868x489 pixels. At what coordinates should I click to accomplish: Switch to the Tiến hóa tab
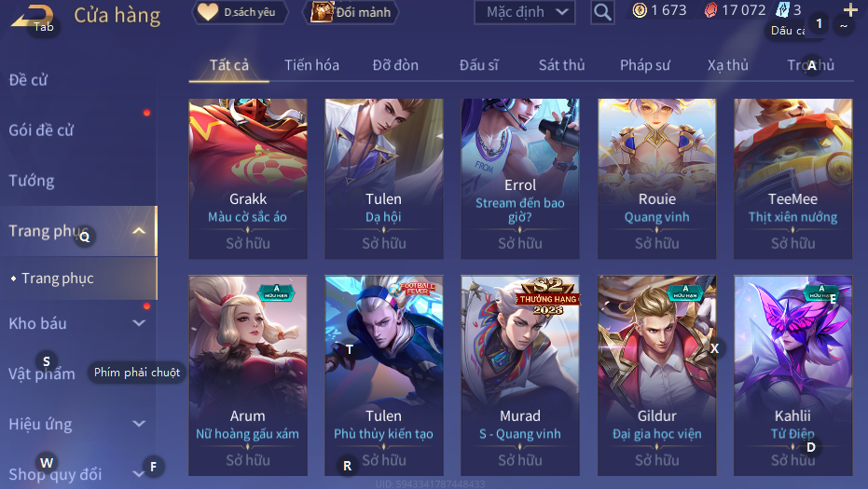tap(311, 65)
